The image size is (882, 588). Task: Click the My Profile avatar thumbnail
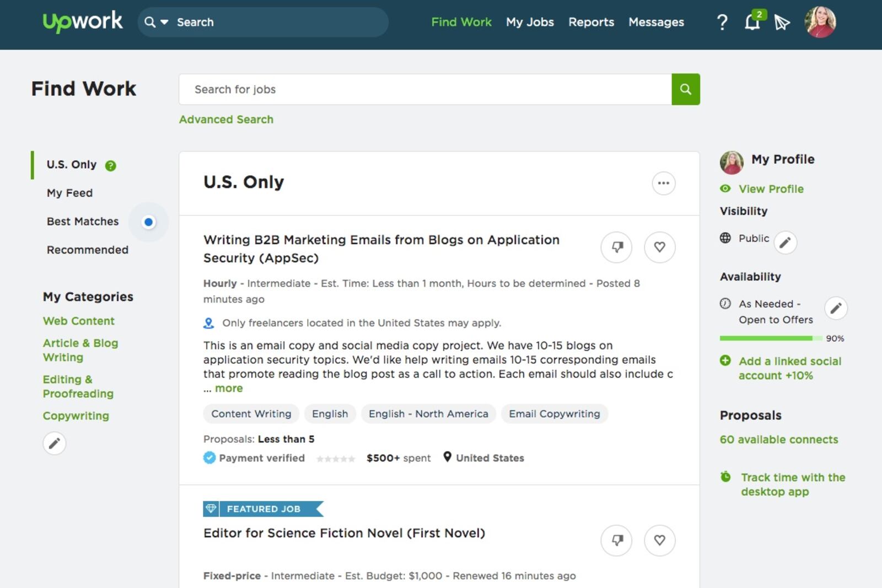pos(732,163)
